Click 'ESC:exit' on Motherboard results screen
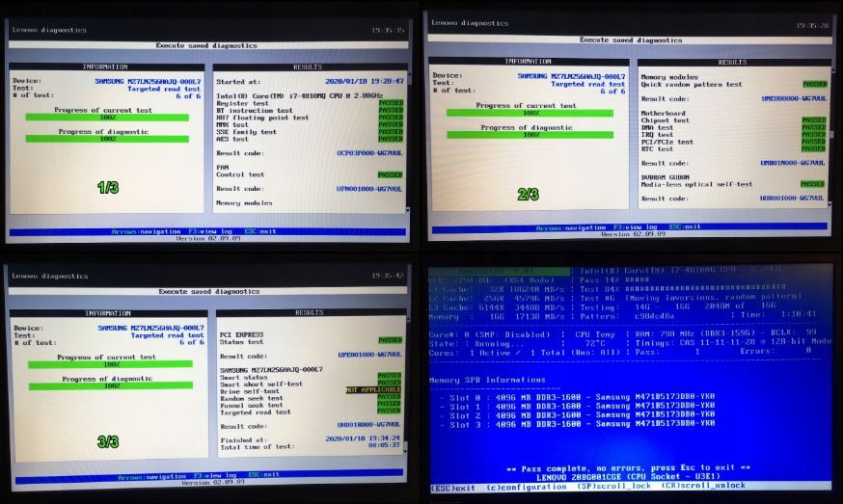The width and height of the screenshot is (843, 504). 684,227
